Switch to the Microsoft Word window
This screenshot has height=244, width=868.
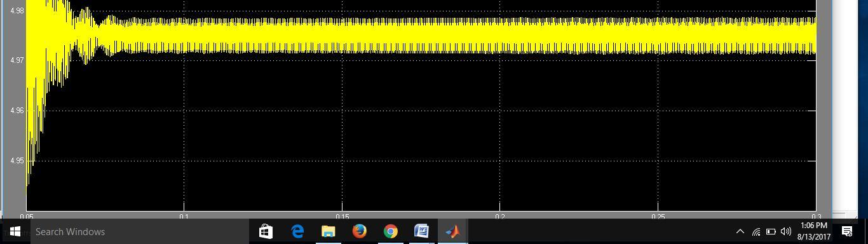(421, 232)
